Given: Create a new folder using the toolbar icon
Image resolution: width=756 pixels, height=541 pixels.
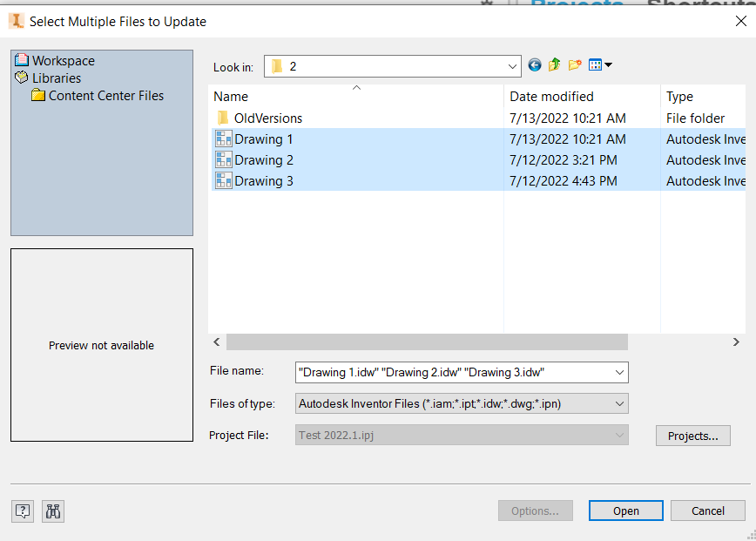Looking at the screenshot, I should tap(574, 64).
